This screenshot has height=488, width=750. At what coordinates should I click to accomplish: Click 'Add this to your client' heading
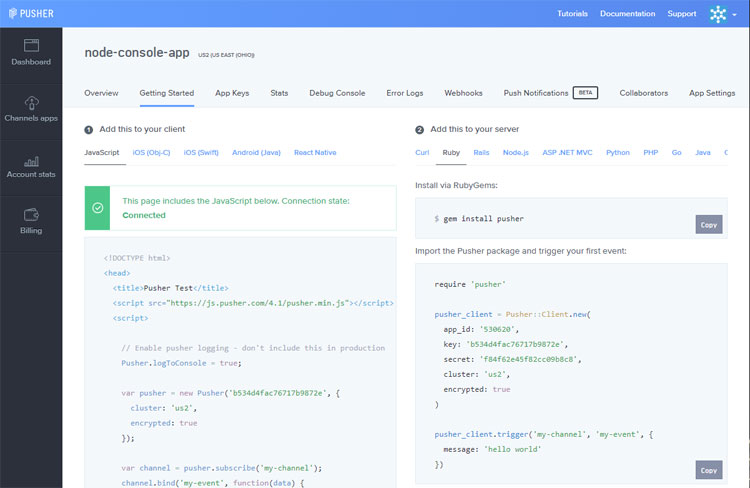pos(142,129)
